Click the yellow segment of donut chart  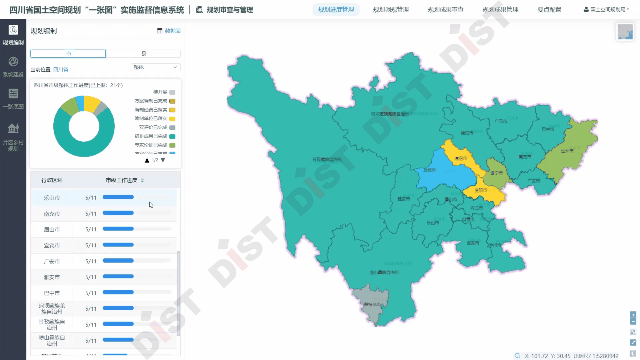[x=92, y=104]
